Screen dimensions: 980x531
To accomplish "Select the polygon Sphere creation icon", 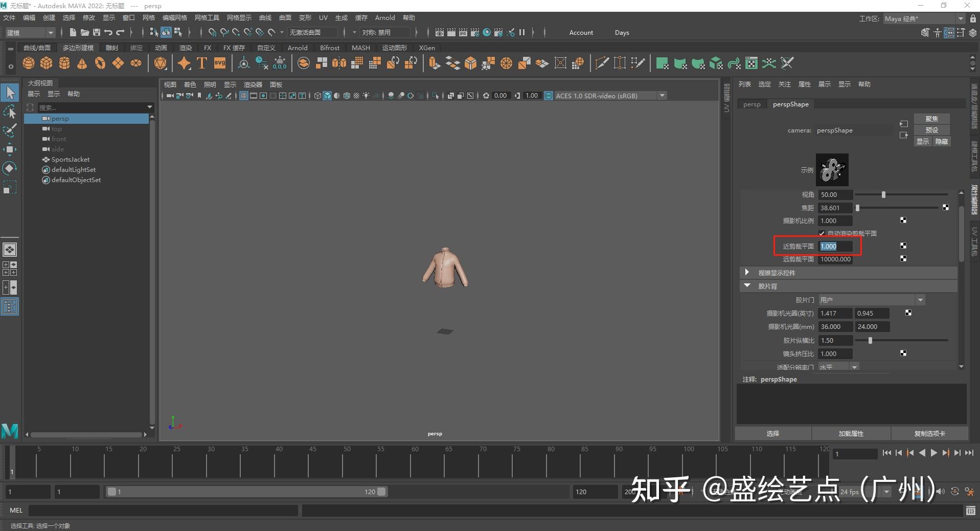I will (x=29, y=63).
